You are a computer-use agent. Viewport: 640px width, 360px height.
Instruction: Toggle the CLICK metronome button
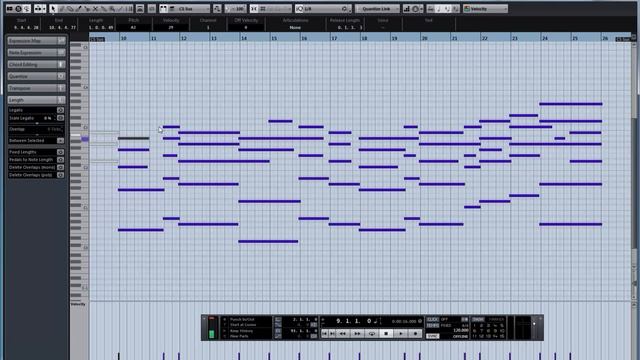[x=432, y=319]
